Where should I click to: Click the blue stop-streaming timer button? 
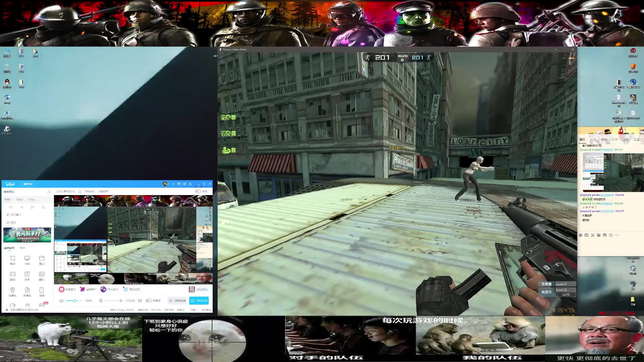click(199, 301)
